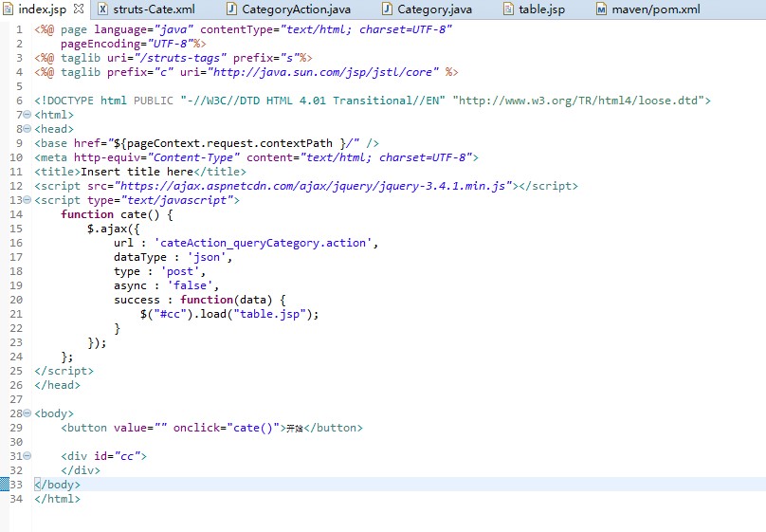Click the 'json' dataType value
Image resolution: width=766 pixels, height=532 pixels.
click(x=207, y=257)
